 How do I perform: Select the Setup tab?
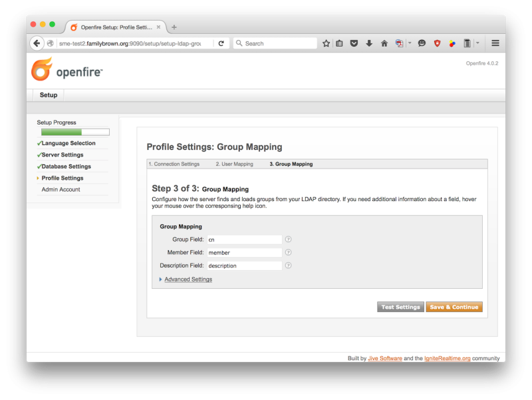click(x=49, y=95)
